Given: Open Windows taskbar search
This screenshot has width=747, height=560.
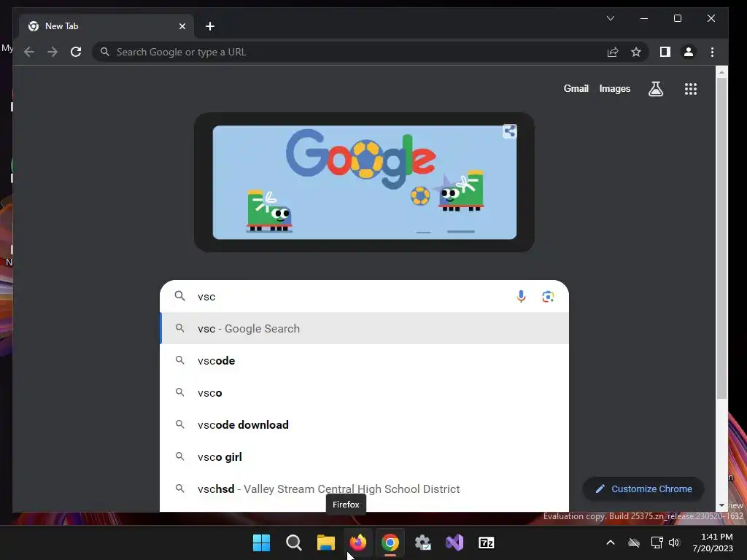Looking at the screenshot, I should point(293,542).
